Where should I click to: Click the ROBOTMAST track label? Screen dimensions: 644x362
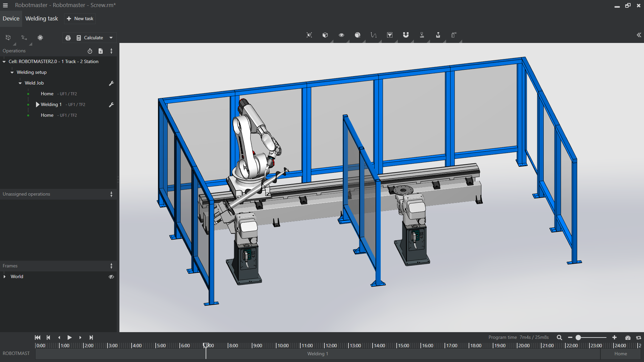[16, 353]
